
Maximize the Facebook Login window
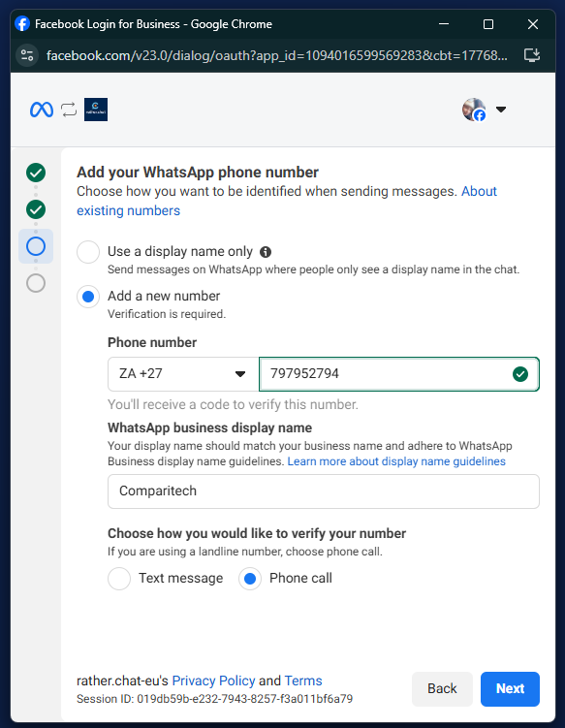488,23
